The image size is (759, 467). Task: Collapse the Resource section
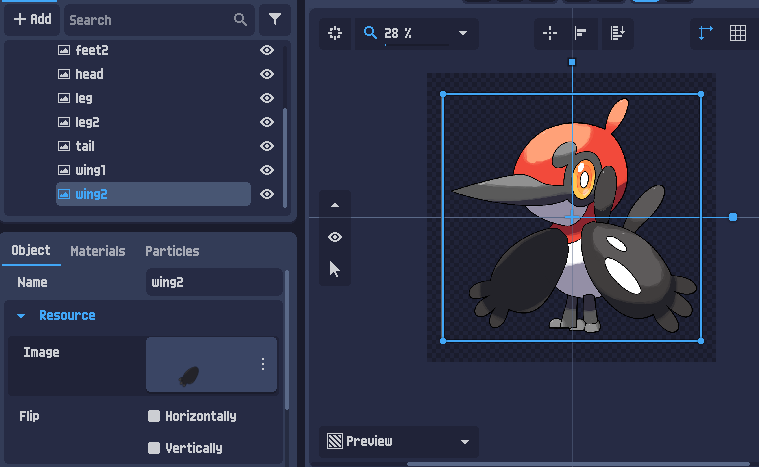21,316
